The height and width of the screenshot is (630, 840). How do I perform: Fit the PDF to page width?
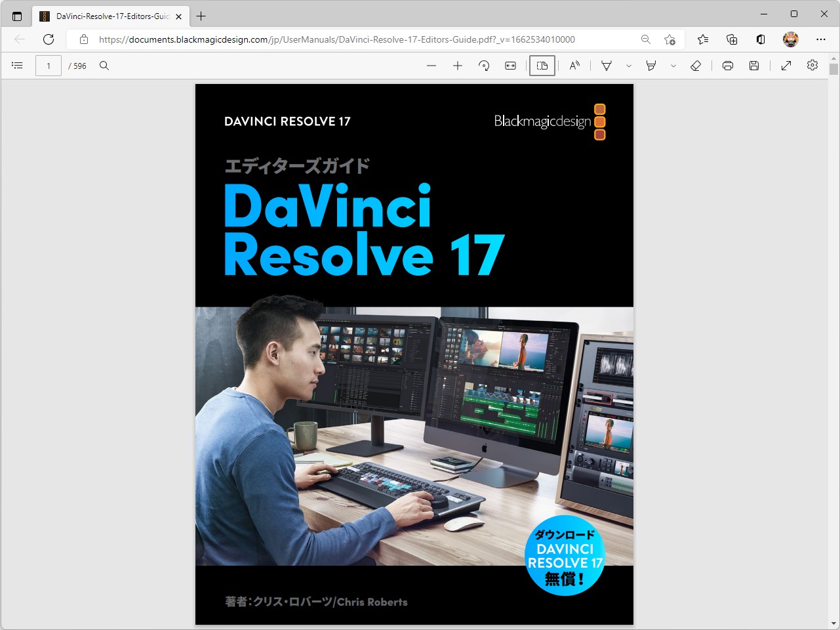click(510, 65)
